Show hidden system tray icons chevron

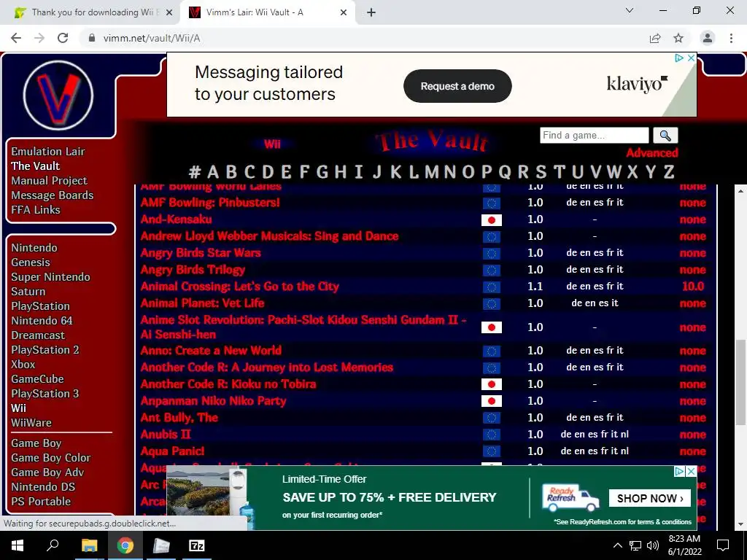click(x=617, y=545)
